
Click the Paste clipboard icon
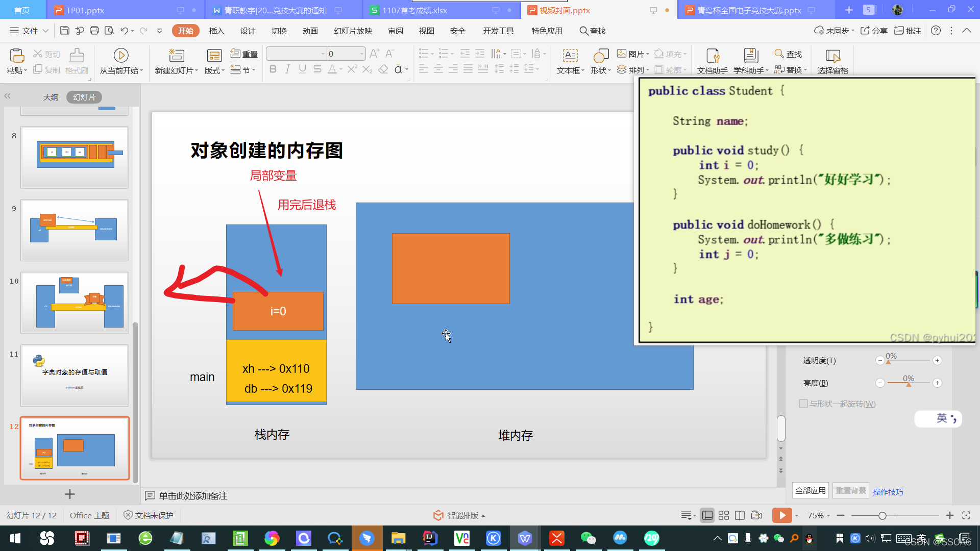[x=17, y=56]
